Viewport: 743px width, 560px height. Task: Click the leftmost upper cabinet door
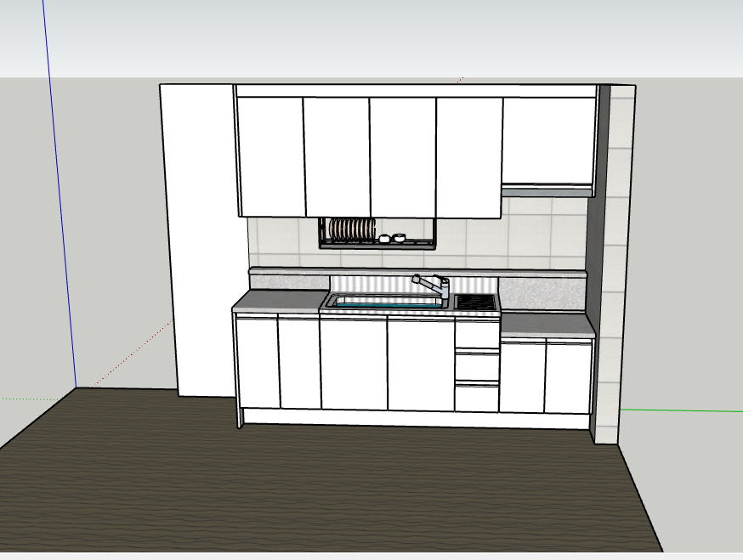pos(270,157)
